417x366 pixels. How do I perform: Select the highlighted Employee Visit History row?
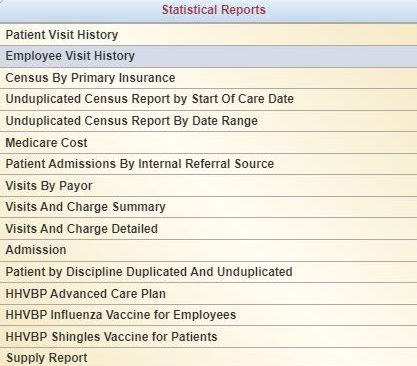(x=208, y=56)
